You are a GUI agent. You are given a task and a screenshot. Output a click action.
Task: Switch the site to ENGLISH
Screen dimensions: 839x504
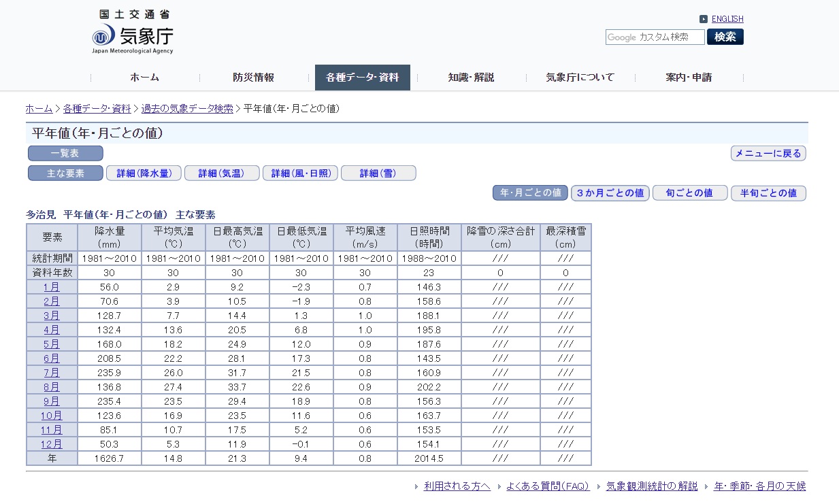[727, 19]
